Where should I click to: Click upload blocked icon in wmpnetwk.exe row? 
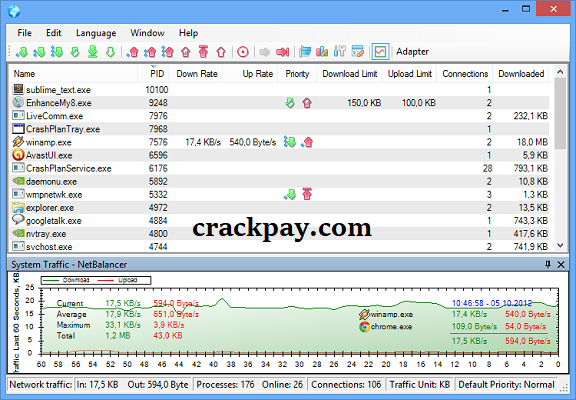point(307,194)
